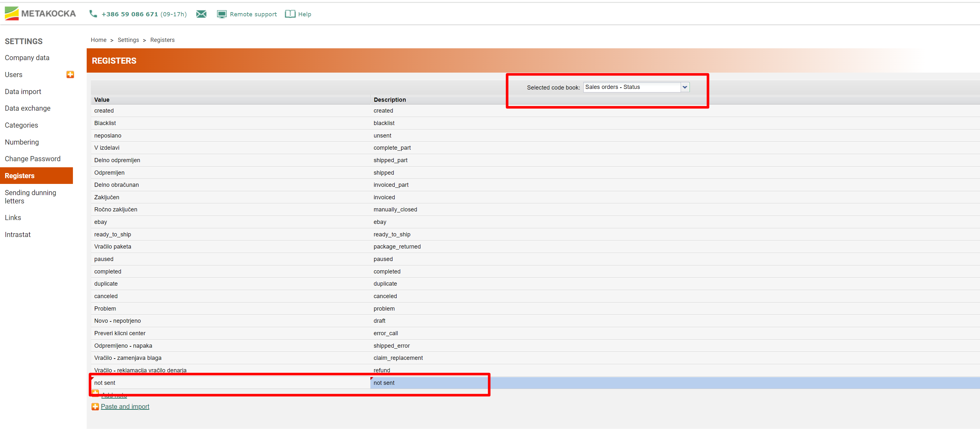This screenshot has height=435, width=980.
Task: Select Data exchange in the sidebar
Action: pyautogui.click(x=28, y=108)
